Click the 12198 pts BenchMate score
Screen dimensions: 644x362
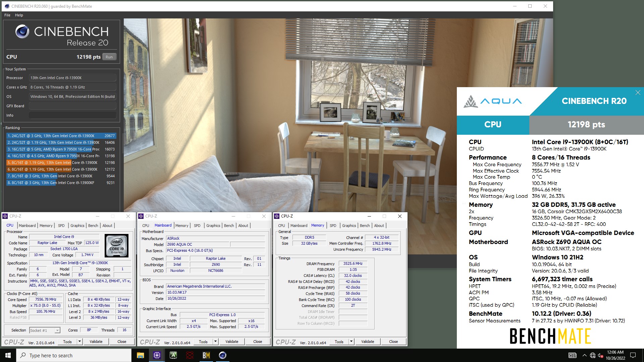coord(586,125)
